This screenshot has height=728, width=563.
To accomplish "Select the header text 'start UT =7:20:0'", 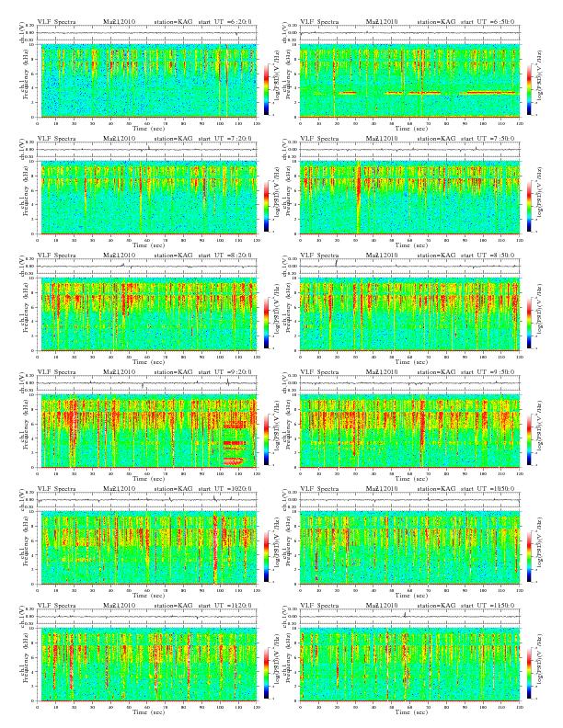I will tap(224, 139).
